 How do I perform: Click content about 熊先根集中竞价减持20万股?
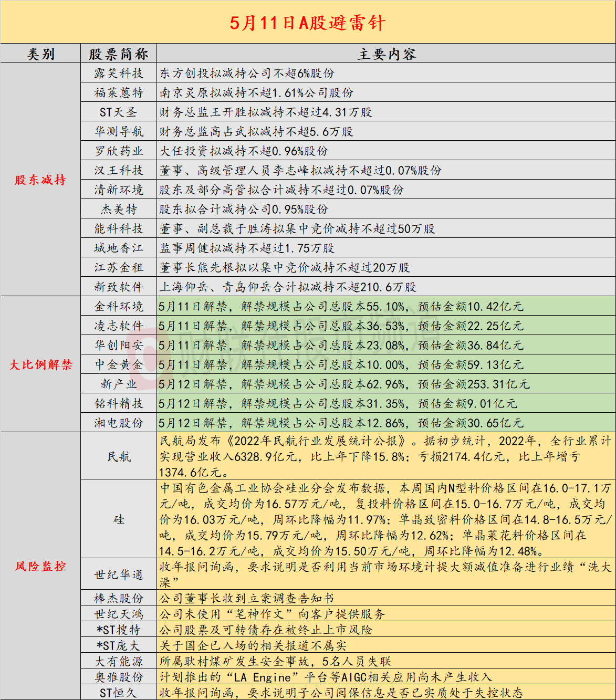coord(285,267)
